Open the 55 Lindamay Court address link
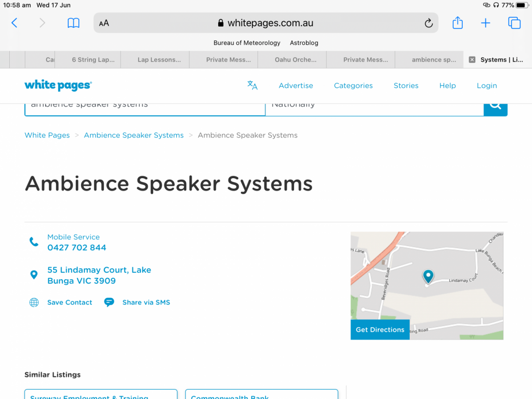The height and width of the screenshot is (399, 532). (x=99, y=275)
